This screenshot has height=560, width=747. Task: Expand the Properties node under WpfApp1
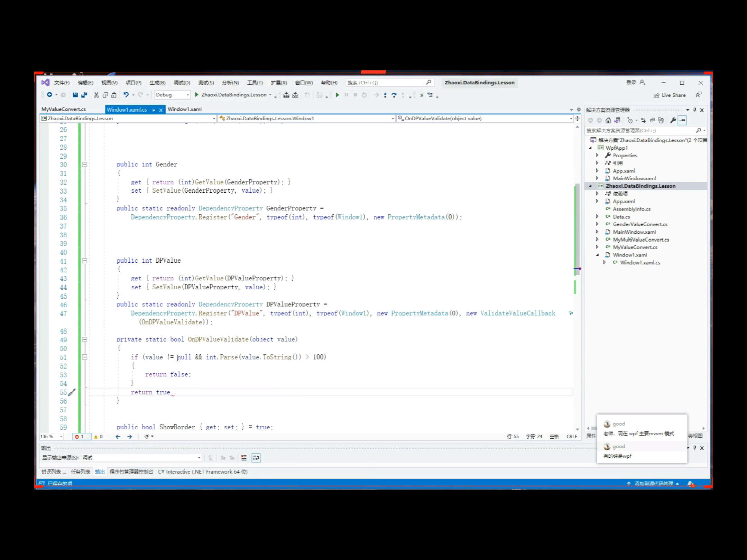click(597, 155)
